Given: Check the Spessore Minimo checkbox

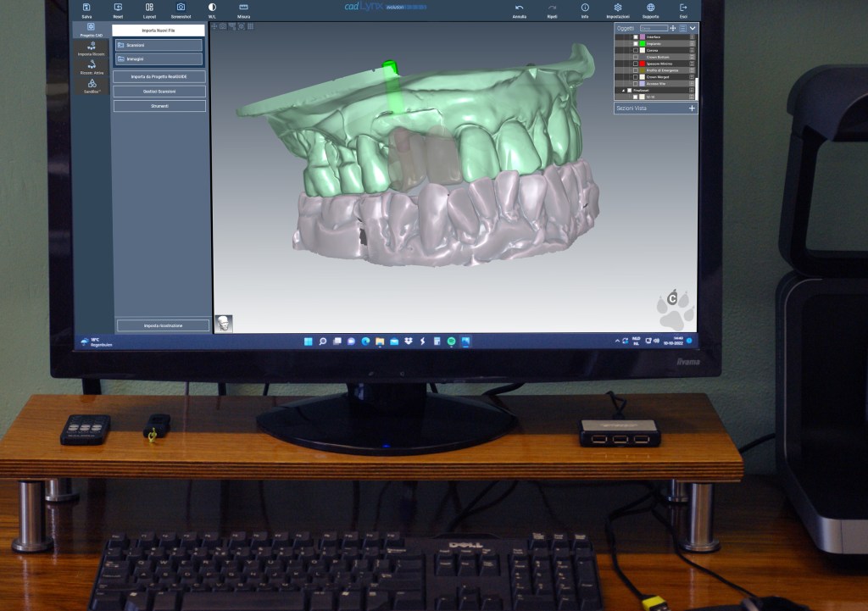Looking at the screenshot, I should 636,64.
